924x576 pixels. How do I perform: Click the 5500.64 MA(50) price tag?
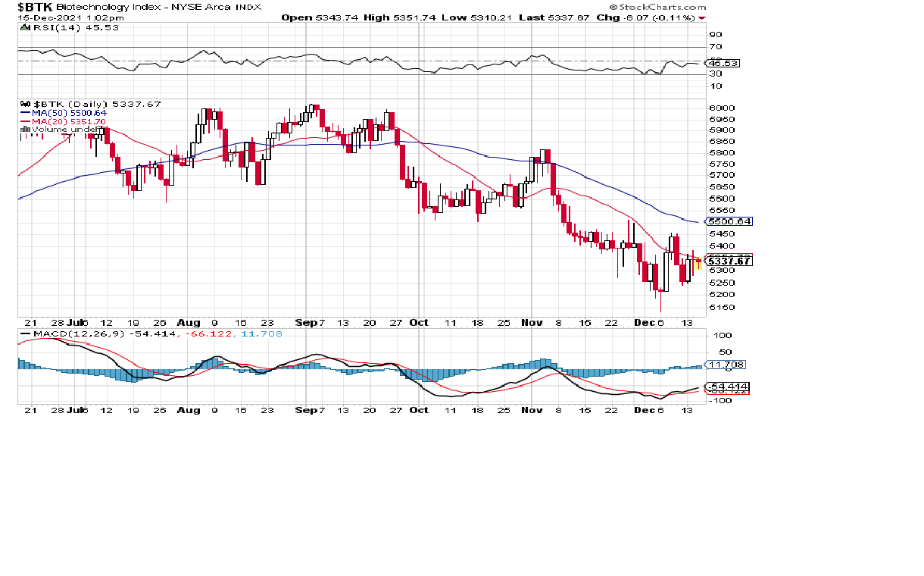[728, 221]
